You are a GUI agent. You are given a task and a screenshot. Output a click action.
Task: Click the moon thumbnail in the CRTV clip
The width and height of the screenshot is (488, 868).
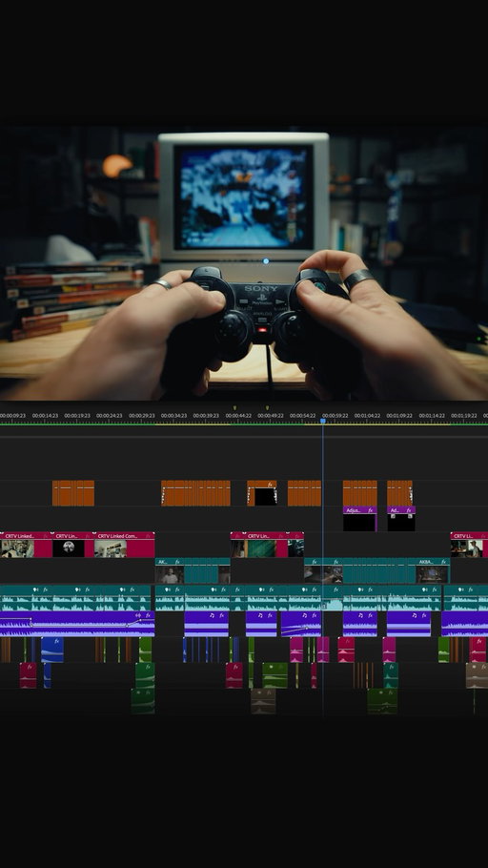click(x=69, y=548)
